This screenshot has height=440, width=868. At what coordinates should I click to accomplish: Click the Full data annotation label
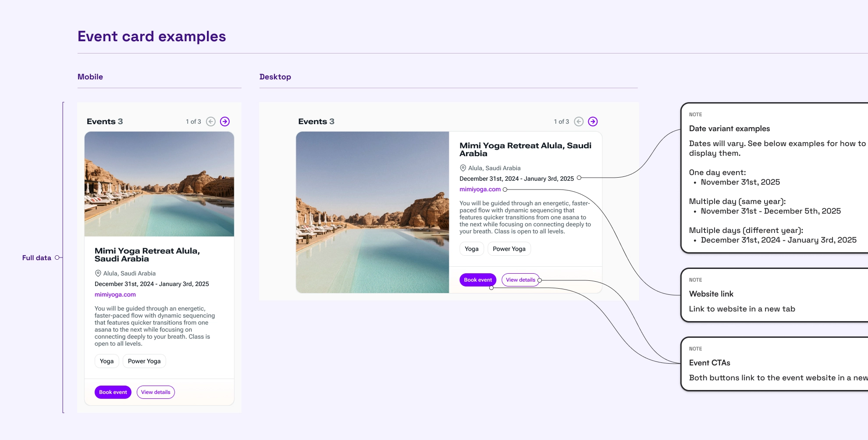37,258
